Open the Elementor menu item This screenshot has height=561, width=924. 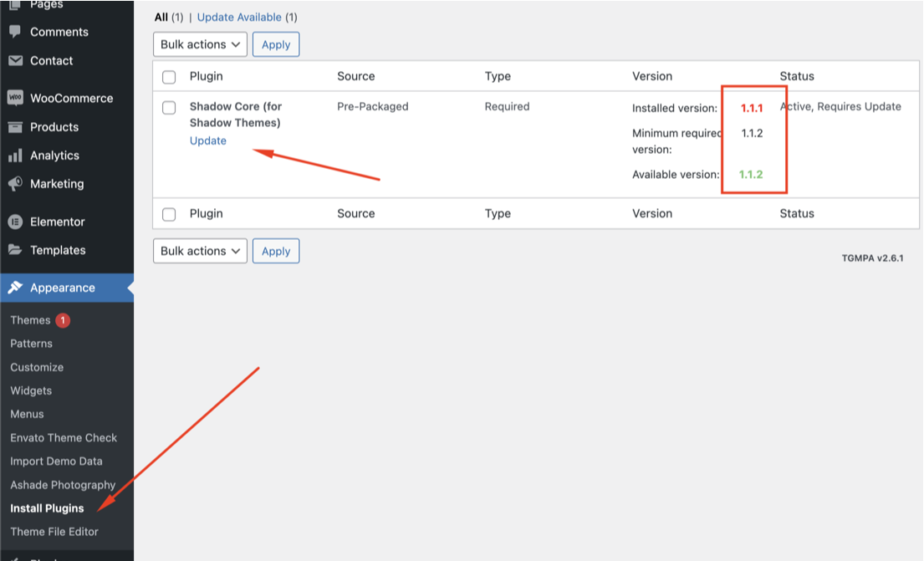click(58, 222)
